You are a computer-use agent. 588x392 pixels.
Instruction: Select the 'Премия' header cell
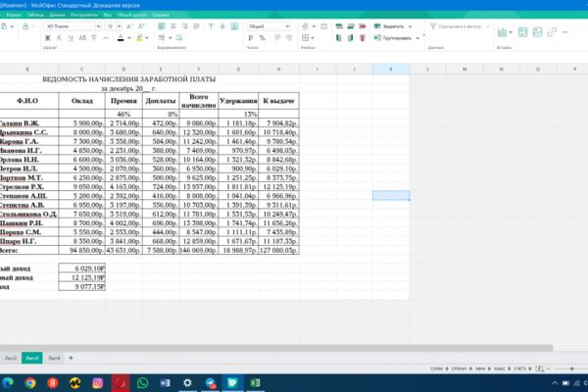pyautogui.click(x=123, y=101)
